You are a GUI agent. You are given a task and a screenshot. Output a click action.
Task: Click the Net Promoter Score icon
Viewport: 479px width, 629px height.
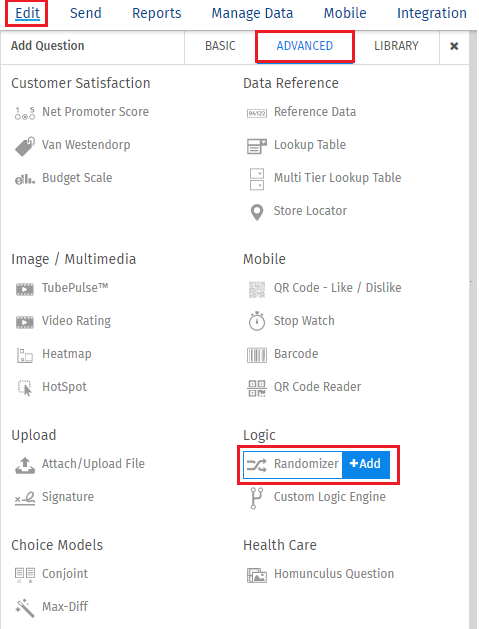[24, 113]
